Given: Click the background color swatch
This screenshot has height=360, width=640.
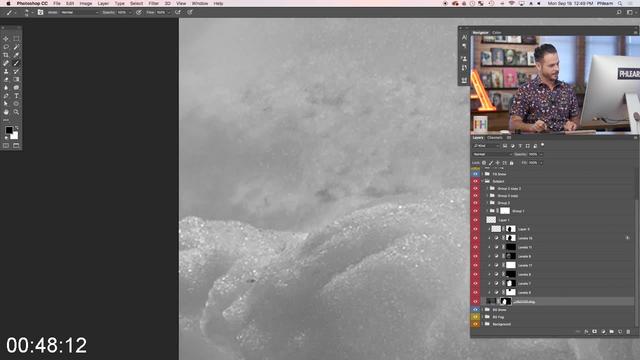Looking at the screenshot, I should [x=15, y=136].
